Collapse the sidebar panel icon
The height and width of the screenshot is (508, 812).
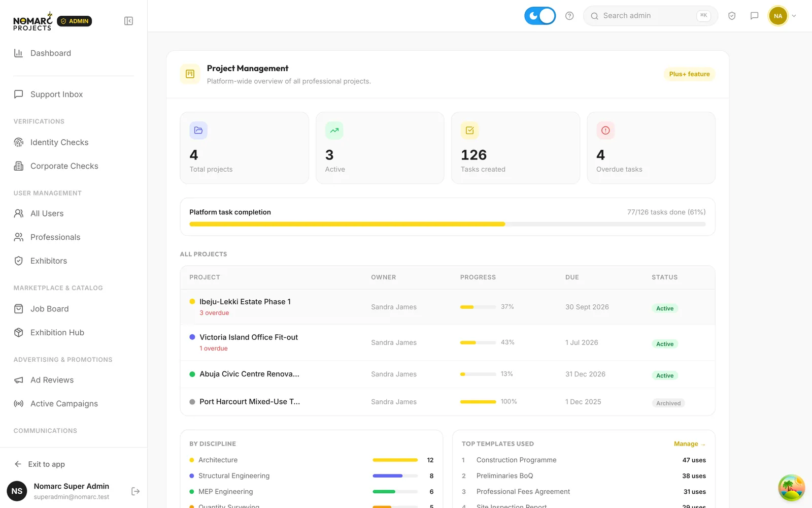click(x=128, y=21)
